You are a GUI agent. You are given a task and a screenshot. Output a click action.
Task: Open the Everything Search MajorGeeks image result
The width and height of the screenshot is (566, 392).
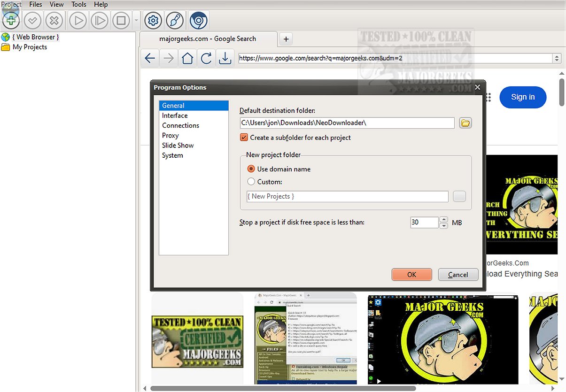point(521,205)
